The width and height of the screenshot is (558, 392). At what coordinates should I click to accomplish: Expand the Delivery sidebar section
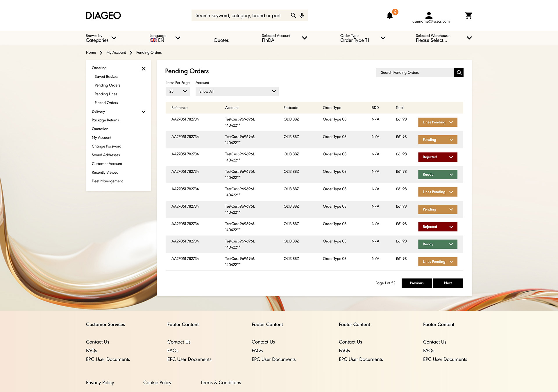(x=144, y=112)
